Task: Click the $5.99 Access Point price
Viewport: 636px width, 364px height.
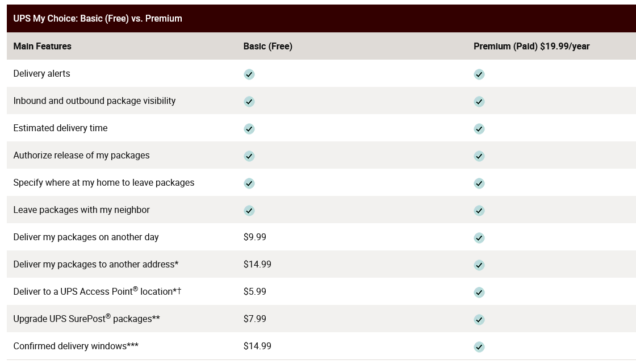Action: [x=255, y=291]
